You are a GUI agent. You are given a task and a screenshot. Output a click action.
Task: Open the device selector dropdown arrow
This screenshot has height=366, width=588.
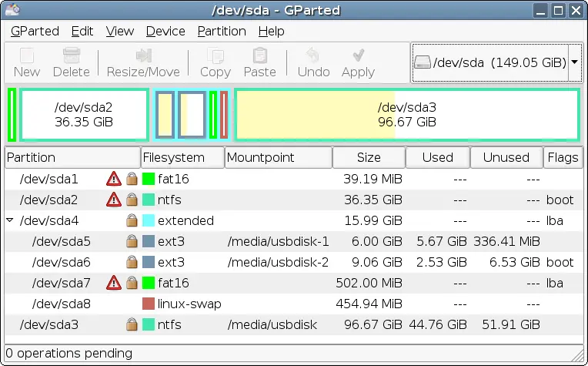[x=575, y=62]
